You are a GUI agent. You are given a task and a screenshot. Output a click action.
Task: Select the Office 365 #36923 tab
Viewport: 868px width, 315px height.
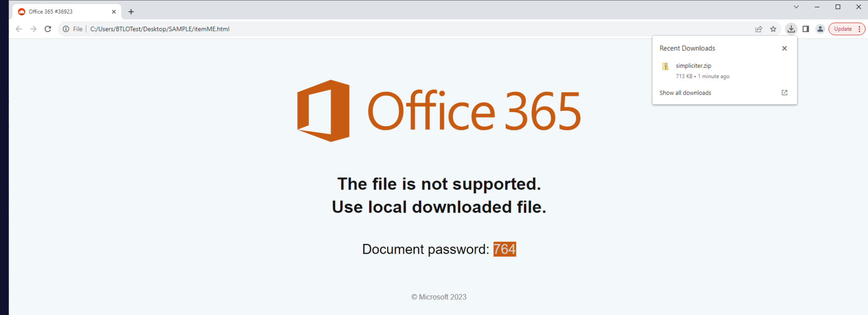coord(59,12)
